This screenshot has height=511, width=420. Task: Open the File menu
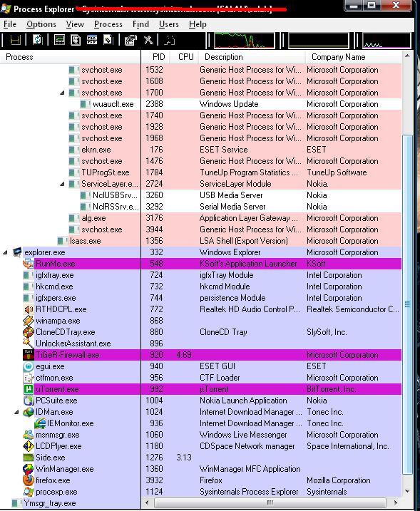[10, 24]
